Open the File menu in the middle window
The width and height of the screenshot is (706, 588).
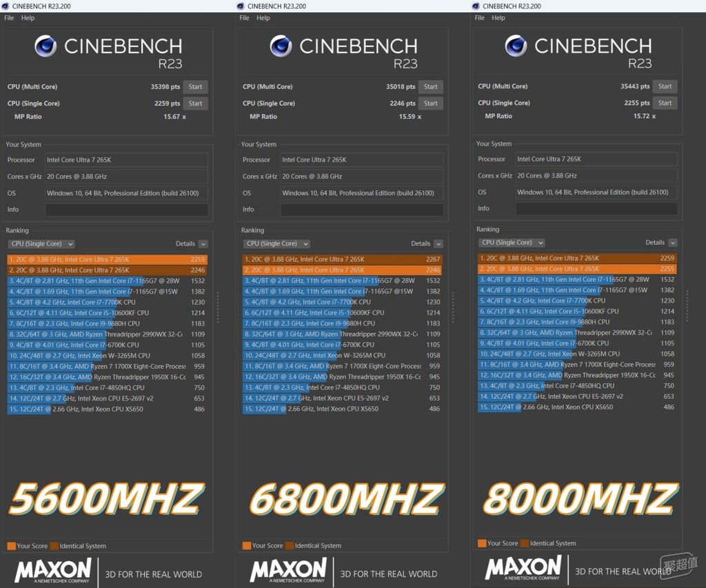coord(245,18)
